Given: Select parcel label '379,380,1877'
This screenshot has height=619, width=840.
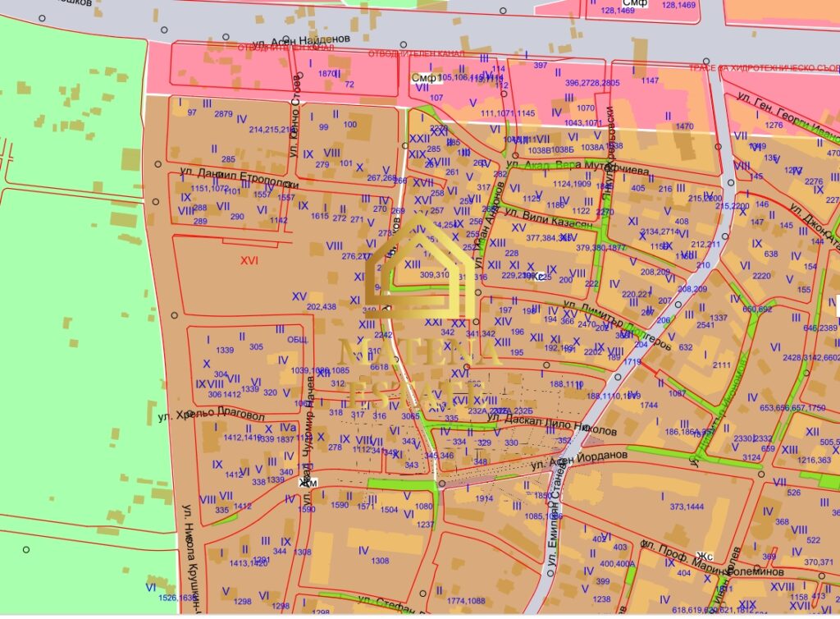Looking at the screenshot, I should pos(600,248).
